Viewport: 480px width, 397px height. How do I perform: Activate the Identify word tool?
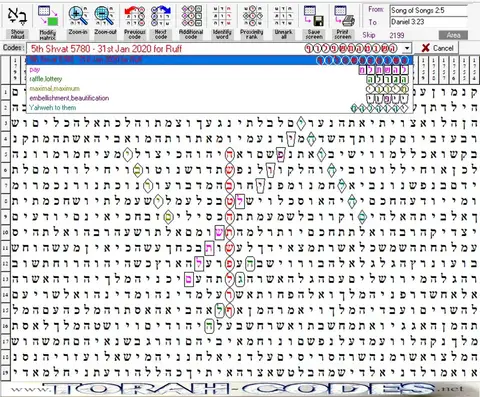222,15
